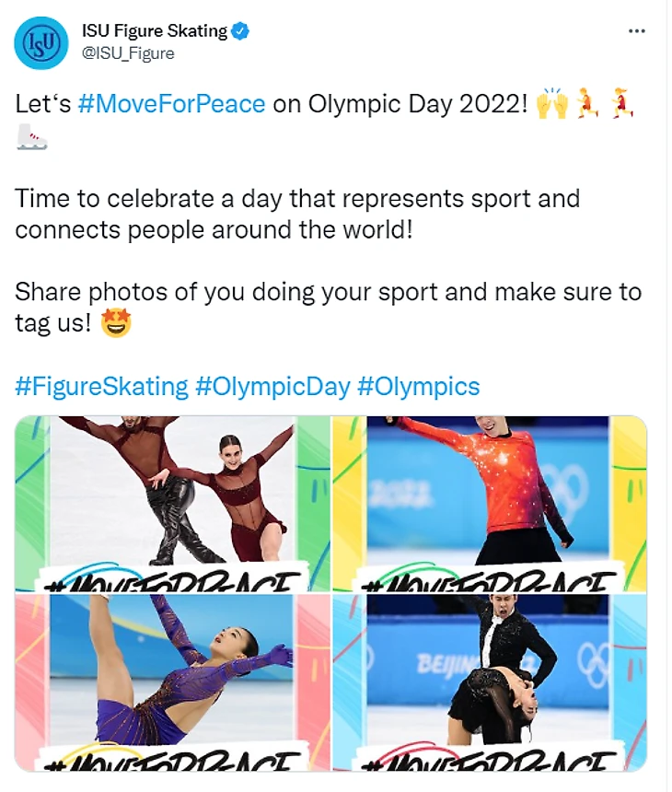Click the star-struck face emoji
The width and height of the screenshot is (672, 792).
click(117, 324)
